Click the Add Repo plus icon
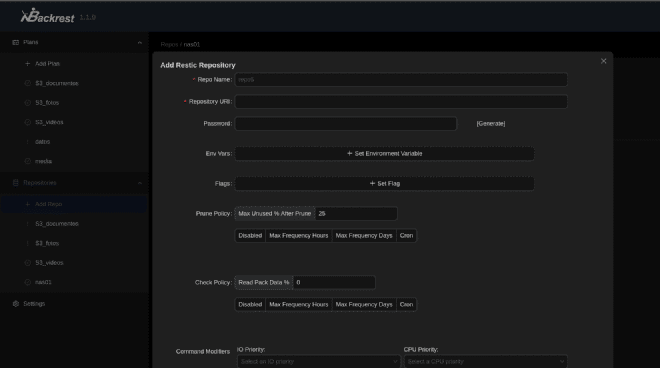Viewport: 660px width, 368px height. [28, 204]
